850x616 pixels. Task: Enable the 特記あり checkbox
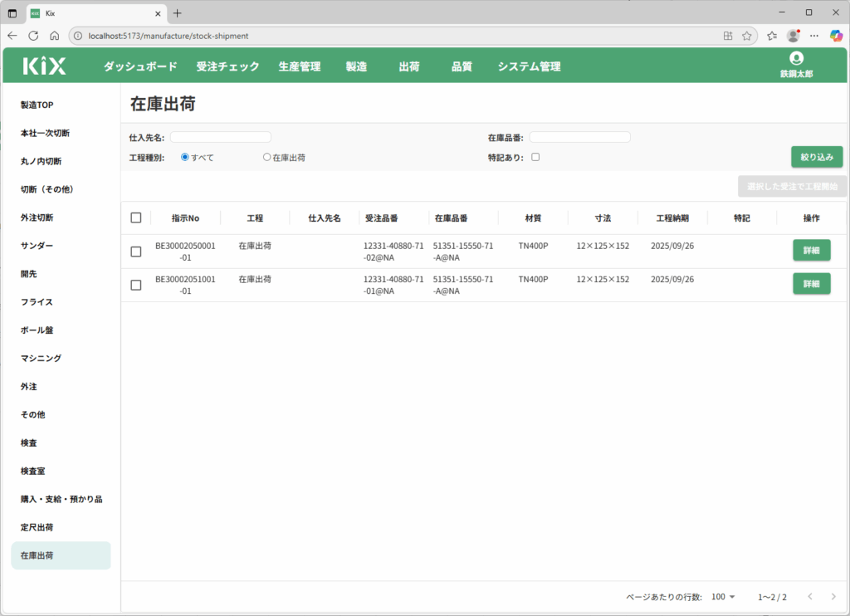(x=535, y=157)
